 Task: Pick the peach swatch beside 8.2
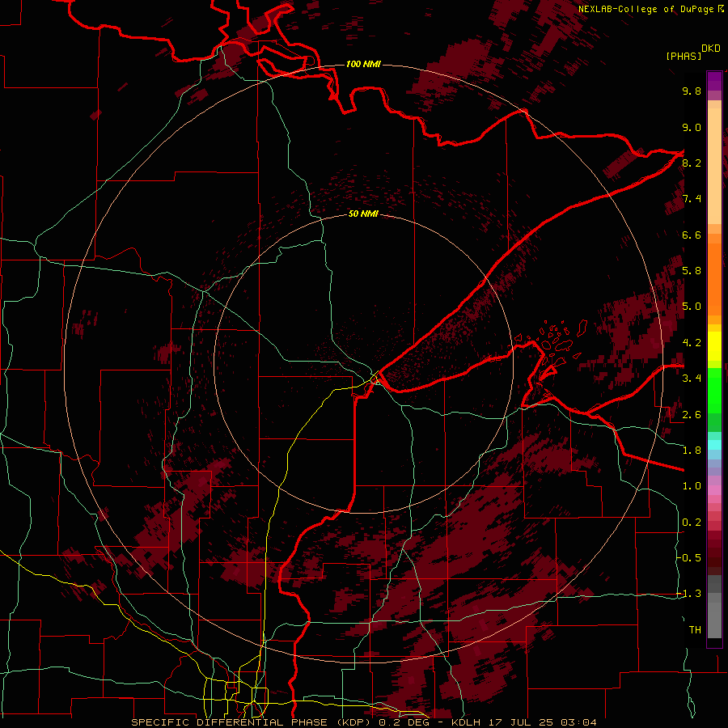pos(714,166)
